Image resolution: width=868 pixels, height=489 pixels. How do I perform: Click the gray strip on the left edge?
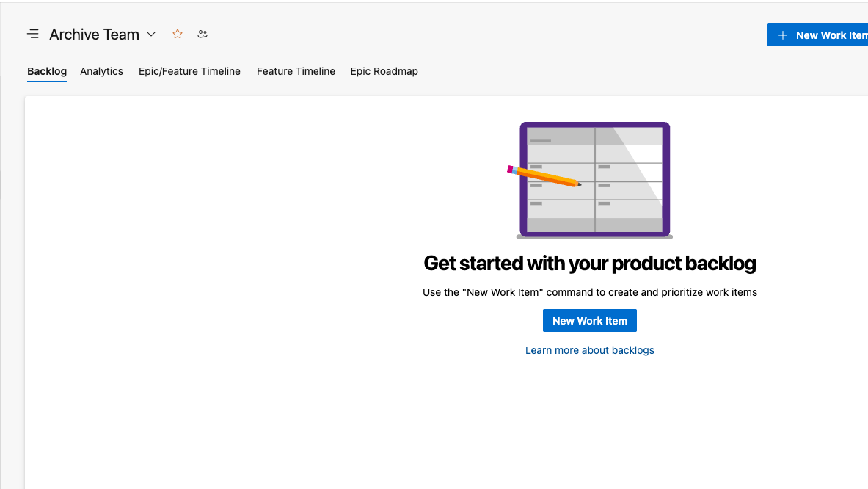[x=13, y=294]
